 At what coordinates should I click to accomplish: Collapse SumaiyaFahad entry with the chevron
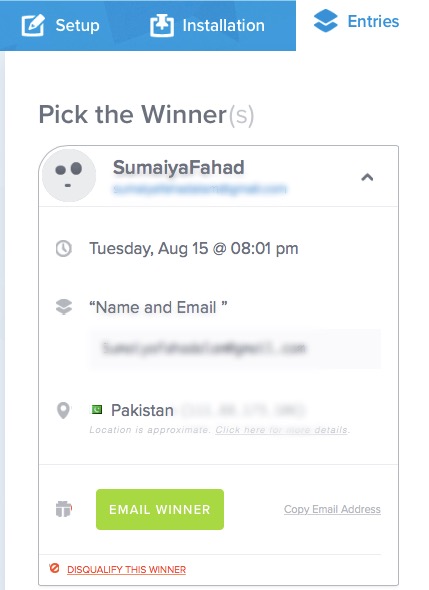367,177
